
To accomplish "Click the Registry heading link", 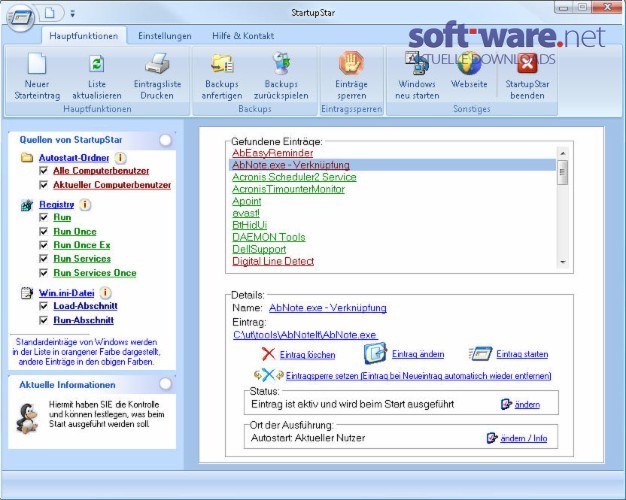I will point(57,204).
